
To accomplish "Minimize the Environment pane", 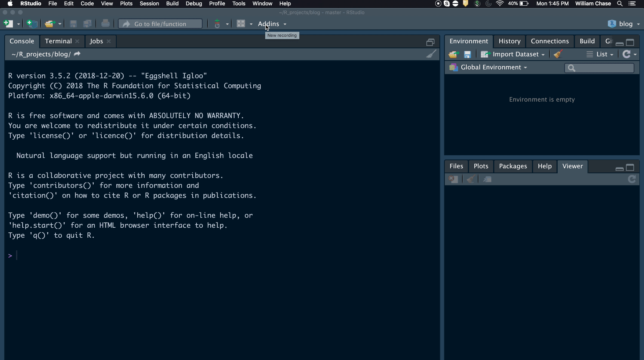I will [x=619, y=43].
